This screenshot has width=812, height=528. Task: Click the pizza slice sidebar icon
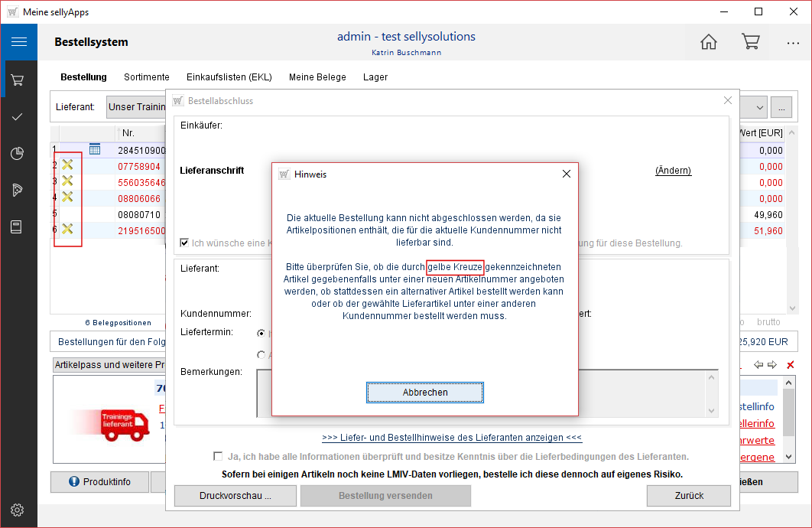pyautogui.click(x=18, y=190)
